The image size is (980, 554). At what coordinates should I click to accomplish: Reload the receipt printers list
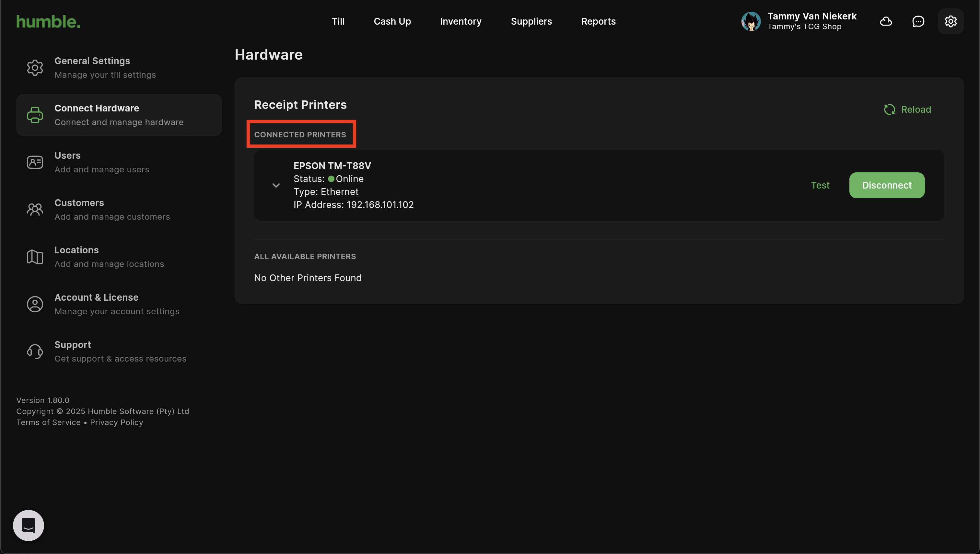(908, 110)
